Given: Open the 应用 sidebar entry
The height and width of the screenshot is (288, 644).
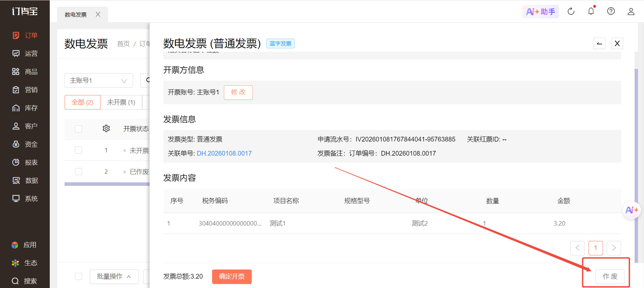Looking at the screenshot, I should pos(24,245).
